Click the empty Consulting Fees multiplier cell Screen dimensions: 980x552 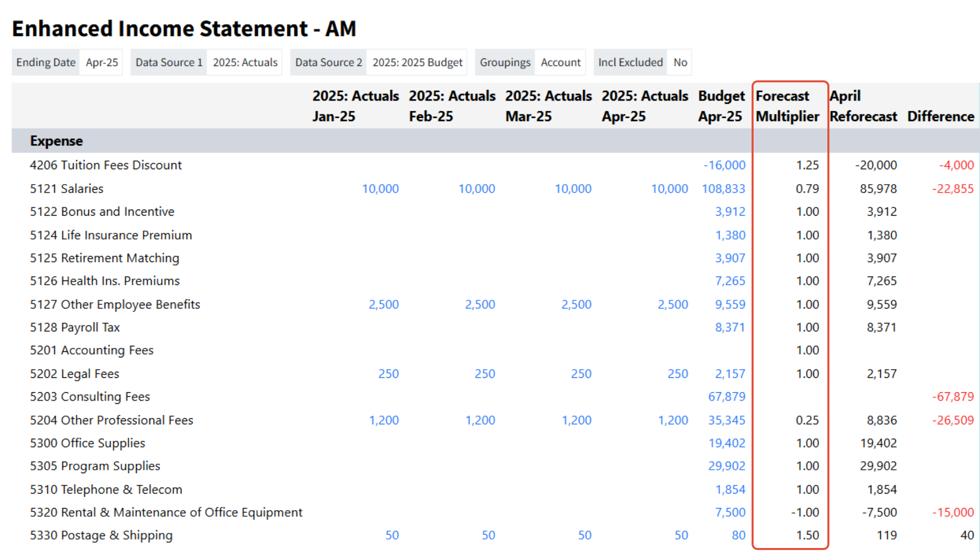click(x=790, y=397)
